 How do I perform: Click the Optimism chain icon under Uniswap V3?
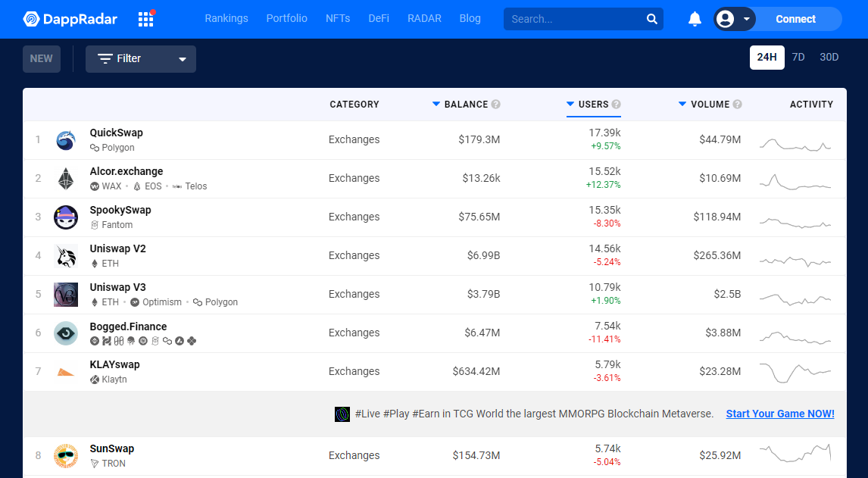pyautogui.click(x=135, y=302)
